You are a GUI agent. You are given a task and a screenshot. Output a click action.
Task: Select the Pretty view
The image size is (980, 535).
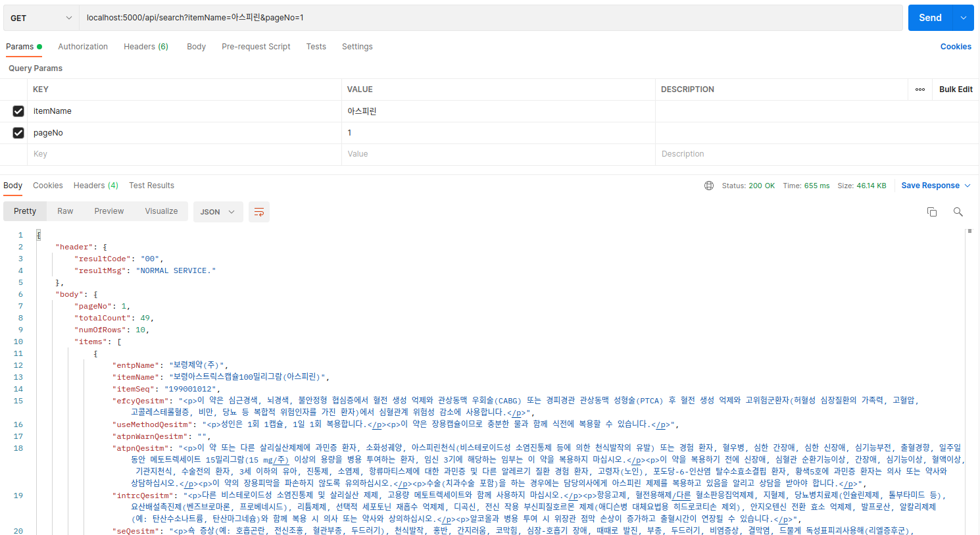click(x=25, y=211)
